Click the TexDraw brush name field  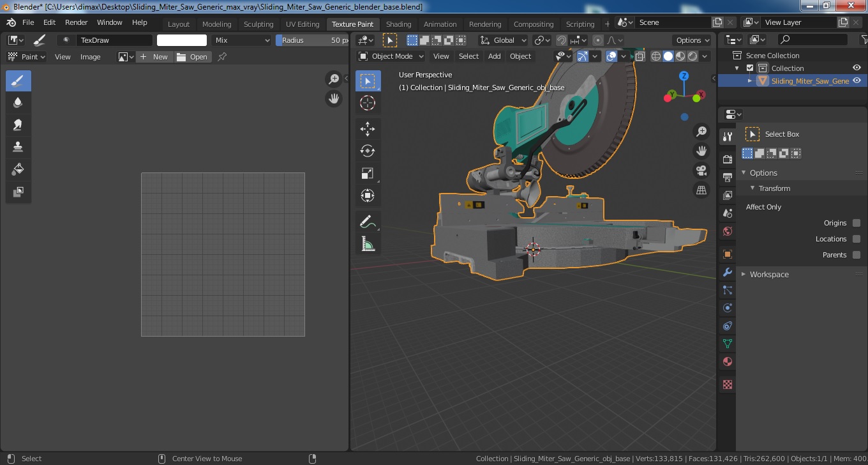tap(114, 40)
